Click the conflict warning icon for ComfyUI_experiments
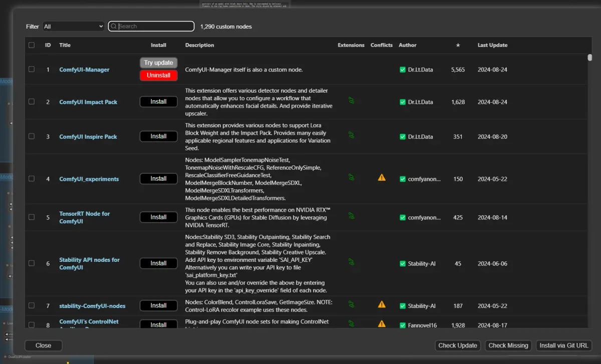The width and height of the screenshot is (601, 364). 382,177
